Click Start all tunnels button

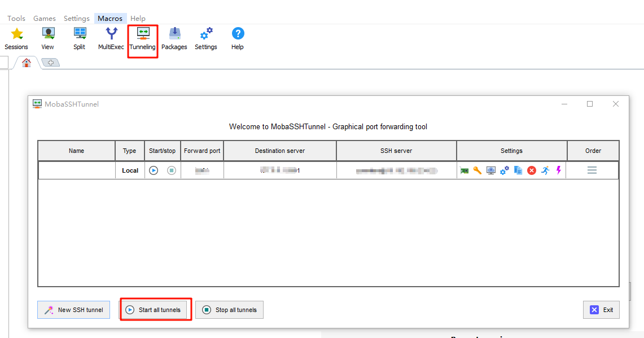(153, 310)
